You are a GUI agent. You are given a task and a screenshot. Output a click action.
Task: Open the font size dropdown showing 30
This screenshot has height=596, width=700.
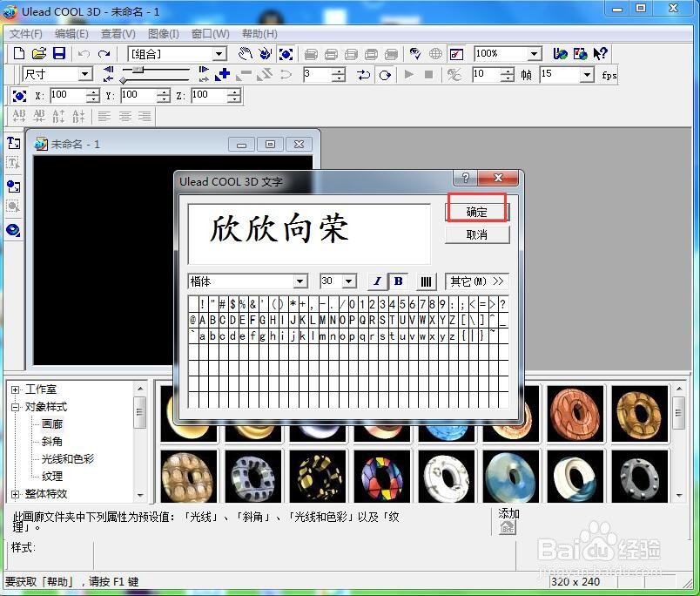pos(349,281)
